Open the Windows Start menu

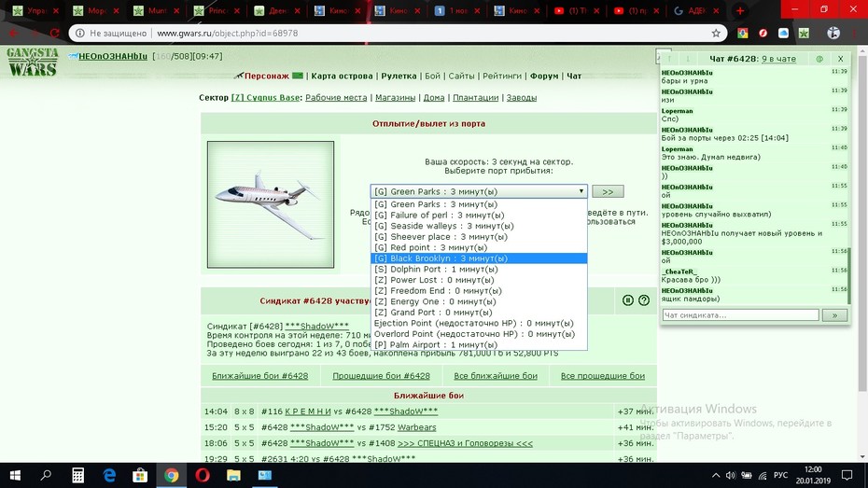pyautogui.click(x=15, y=475)
